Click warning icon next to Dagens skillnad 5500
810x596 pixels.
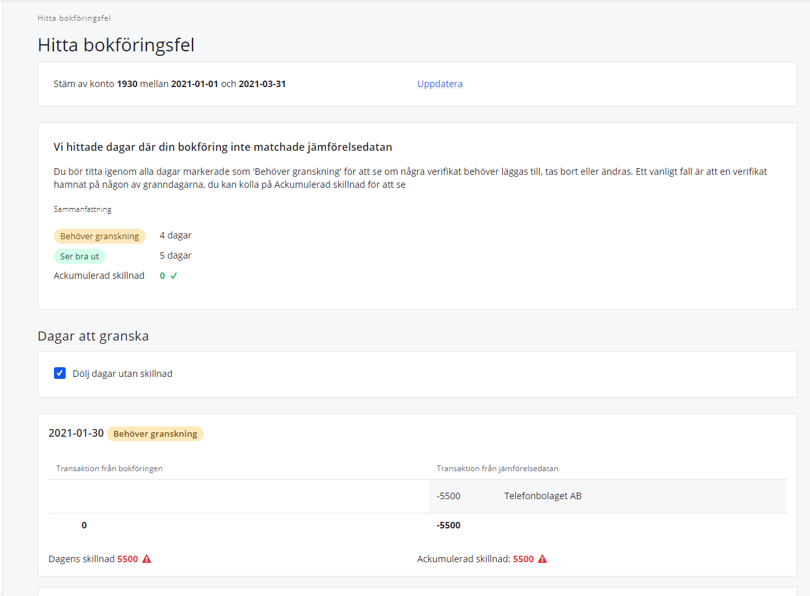click(147, 559)
